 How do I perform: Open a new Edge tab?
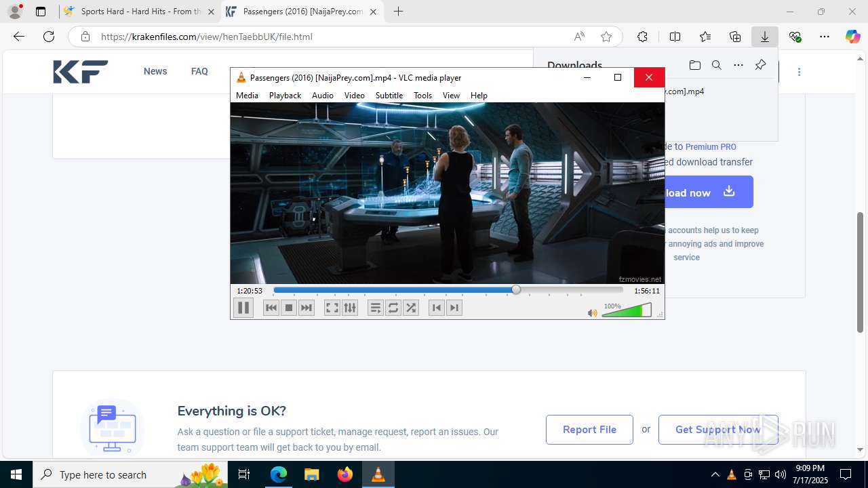(x=399, y=12)
